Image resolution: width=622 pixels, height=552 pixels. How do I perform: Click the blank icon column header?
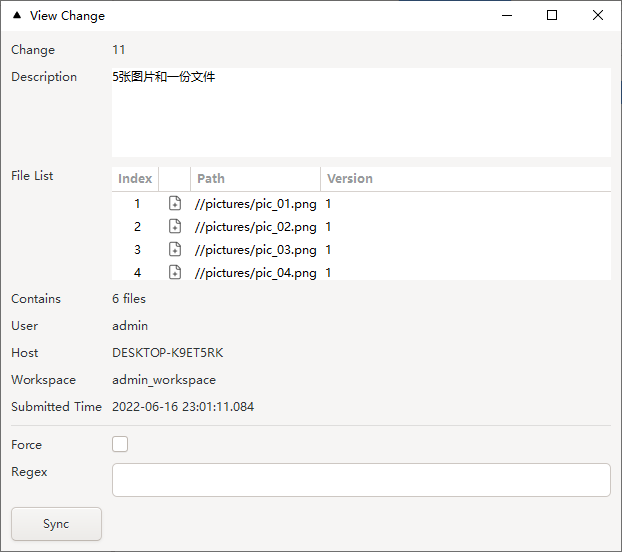174,179
